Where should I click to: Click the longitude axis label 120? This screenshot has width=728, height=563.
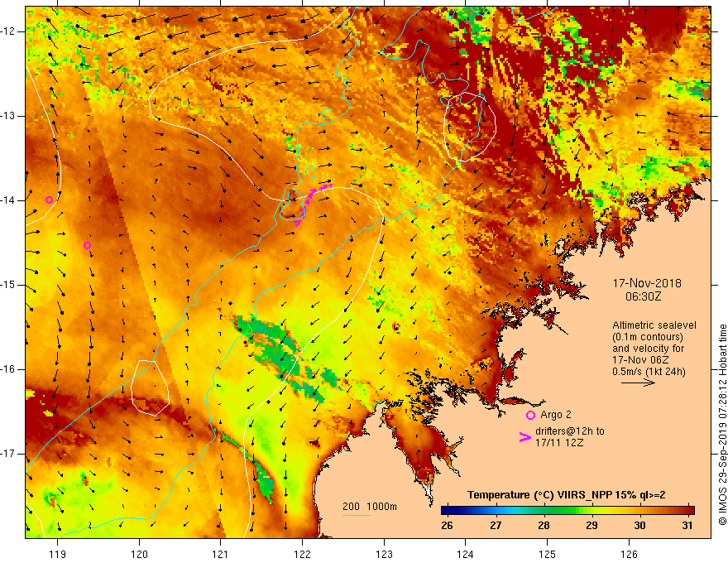[x=139, y=554]
